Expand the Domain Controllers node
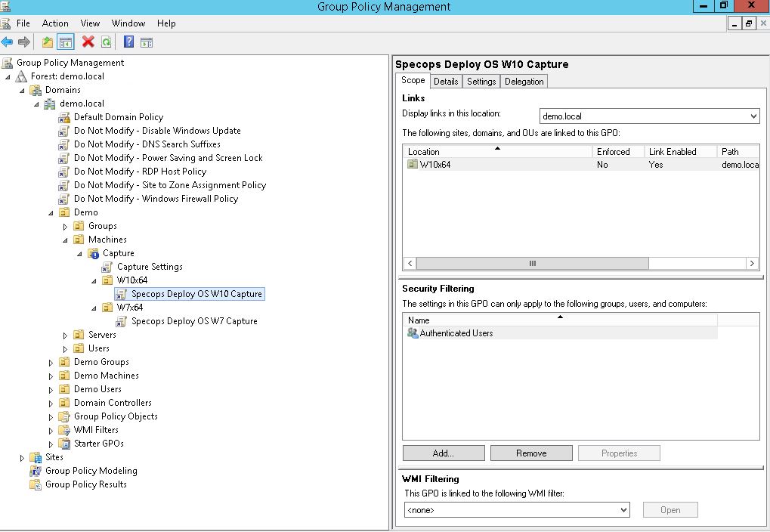The height and width of the screenshot is (532, 770). 51,404
